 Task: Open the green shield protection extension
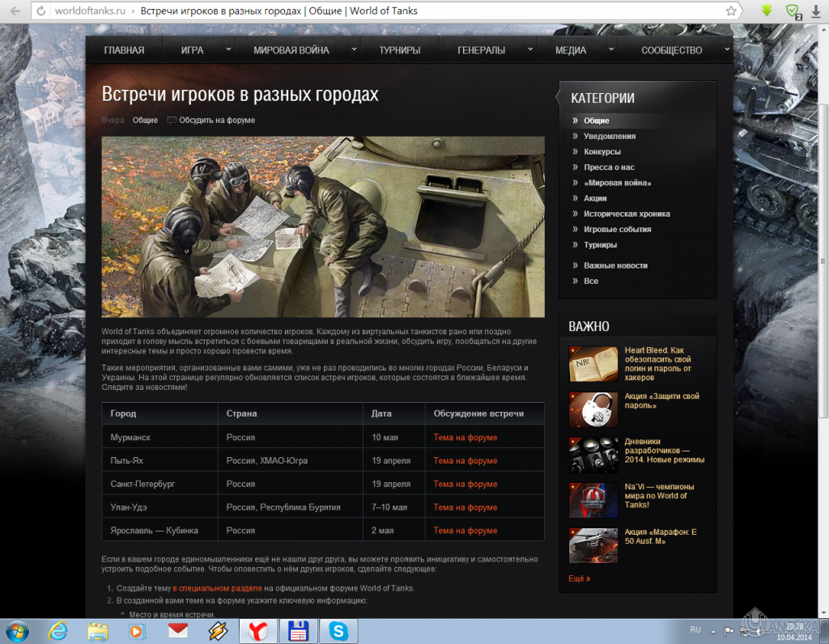click(793, 11)
